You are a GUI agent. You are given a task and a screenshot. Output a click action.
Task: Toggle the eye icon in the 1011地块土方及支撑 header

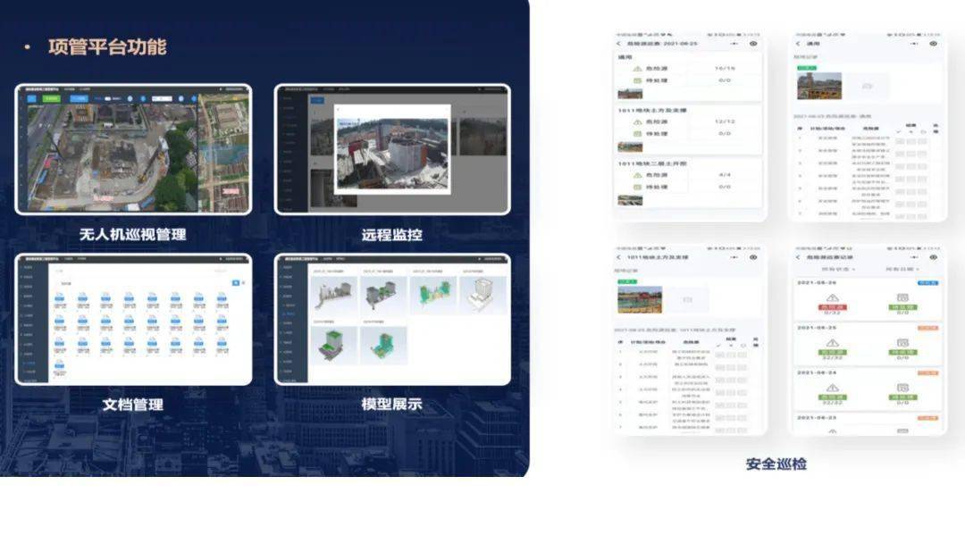click(753, 256)
